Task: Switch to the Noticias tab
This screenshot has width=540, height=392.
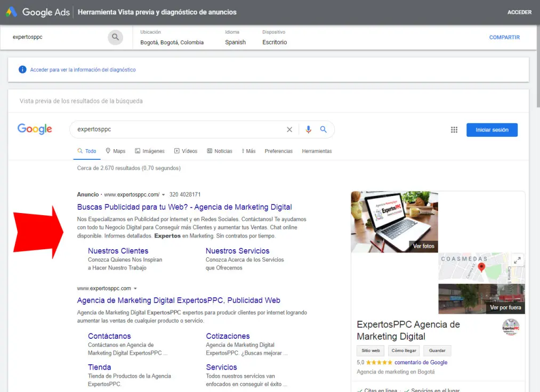Action: tap(220, 151)
